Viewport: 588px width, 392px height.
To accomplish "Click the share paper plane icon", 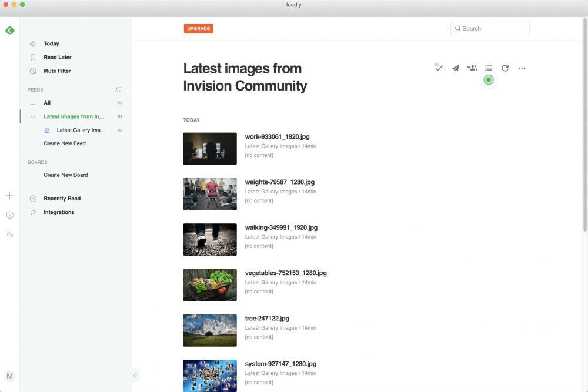I will (455, 68).
